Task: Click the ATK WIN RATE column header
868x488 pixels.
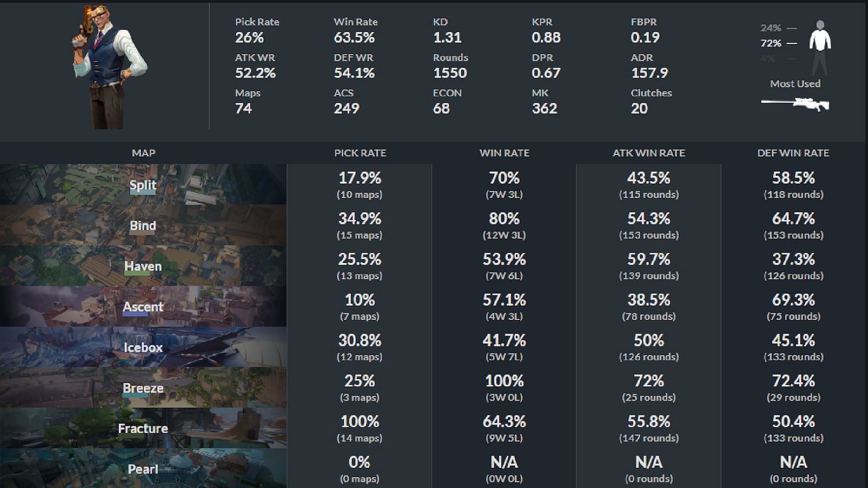Action: click(649, 153)
